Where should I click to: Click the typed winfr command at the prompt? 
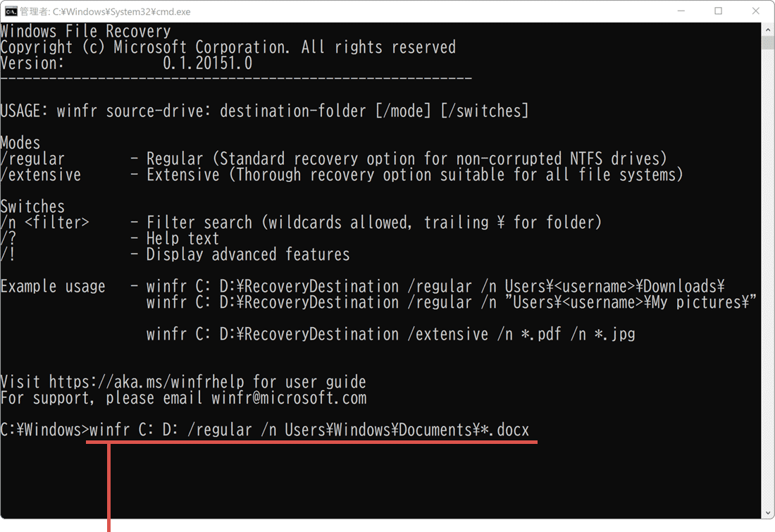[x=310, y=430]
